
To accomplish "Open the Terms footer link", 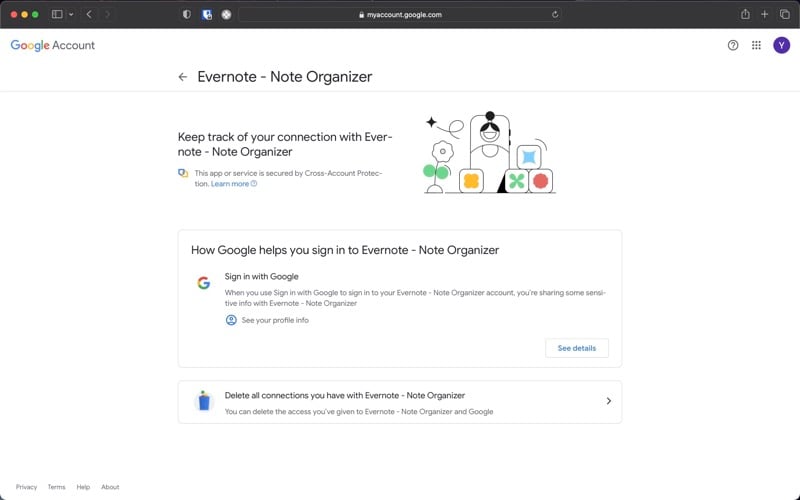I will pyautogui.click(x=57, y=487).
